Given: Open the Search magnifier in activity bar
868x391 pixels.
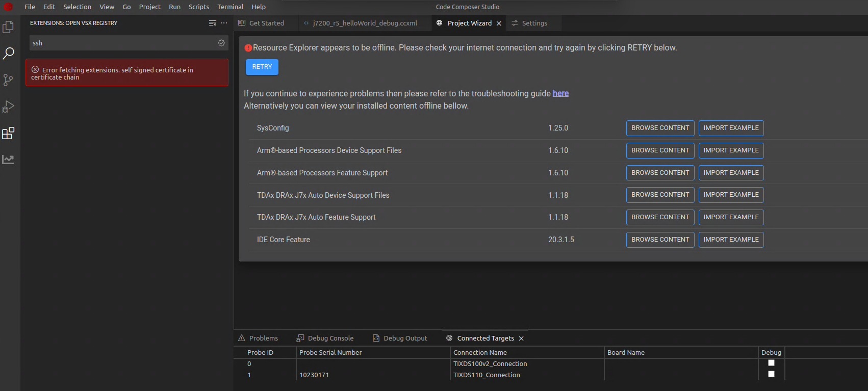Looking at the screenshot, I should tap(8, 54).
